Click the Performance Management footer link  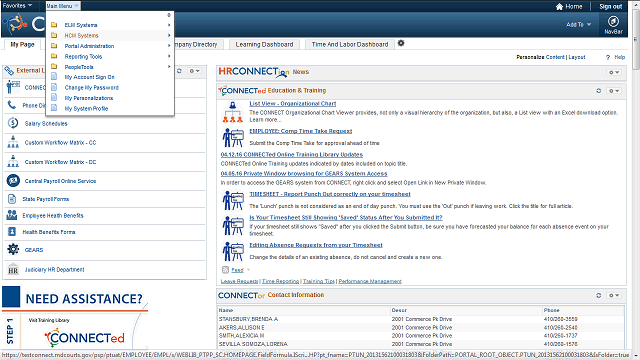370,281
